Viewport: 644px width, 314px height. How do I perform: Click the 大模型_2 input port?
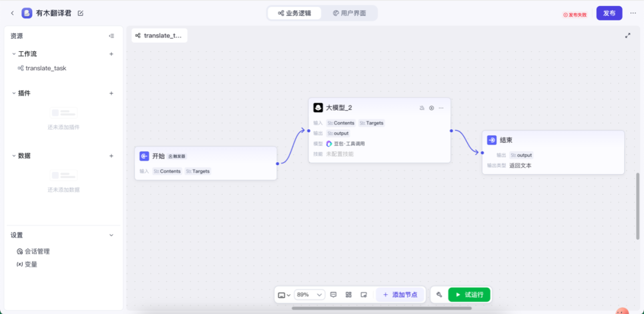pyautogui.click(x=308, y=131)
